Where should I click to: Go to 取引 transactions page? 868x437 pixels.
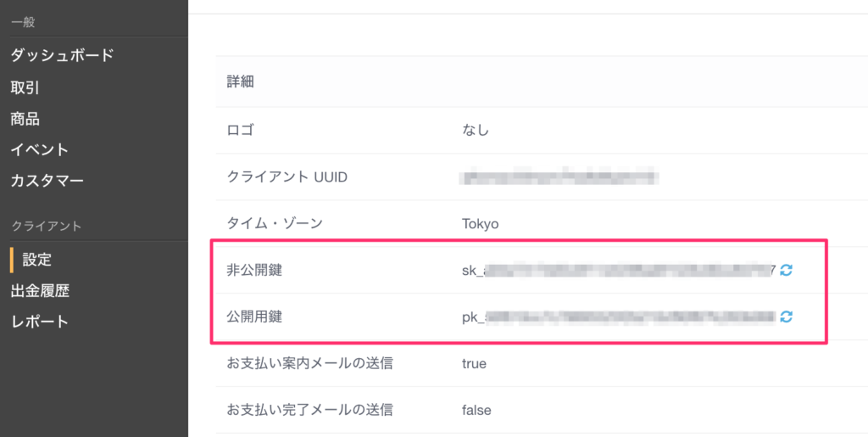tap(25, 87)
